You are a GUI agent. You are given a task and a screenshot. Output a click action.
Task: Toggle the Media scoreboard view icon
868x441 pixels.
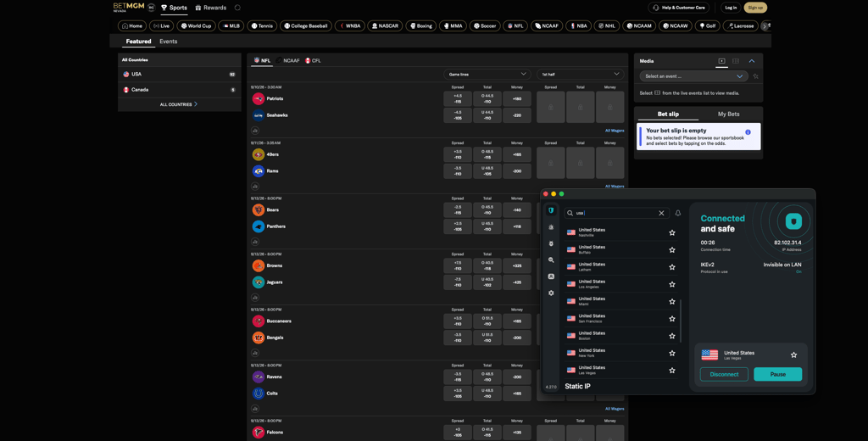tap(736, 61)
